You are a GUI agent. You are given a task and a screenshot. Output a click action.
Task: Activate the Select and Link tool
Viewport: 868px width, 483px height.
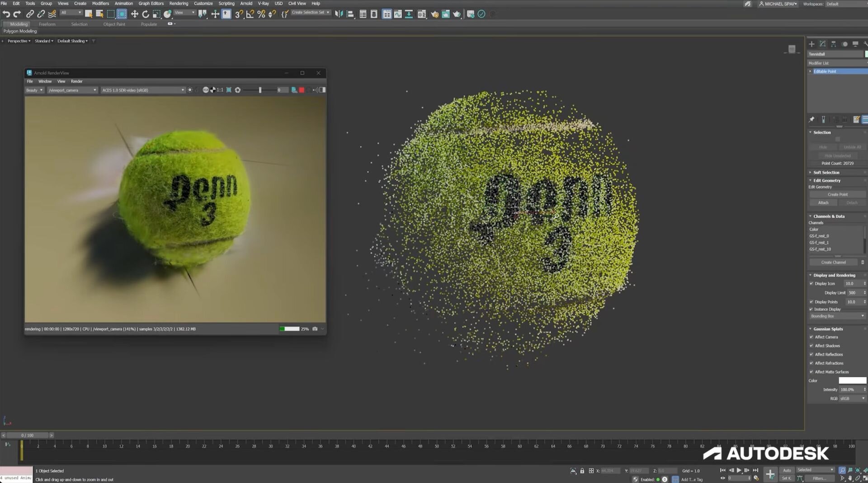tap(30, 14)
